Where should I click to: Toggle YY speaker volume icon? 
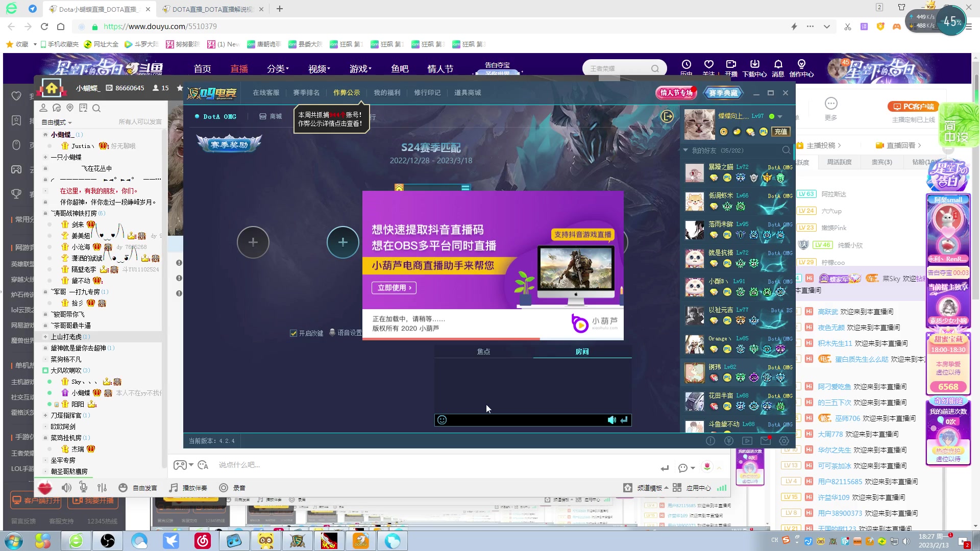(66, 488)
